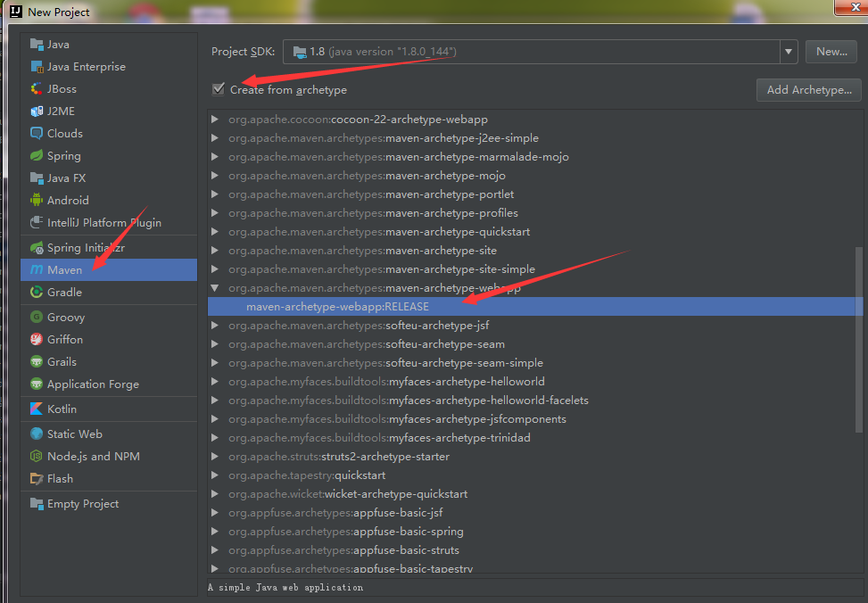The width and height of the screenshot is (868, 603).
Task: Select the J2ME project icon
Action: (37, 112)
